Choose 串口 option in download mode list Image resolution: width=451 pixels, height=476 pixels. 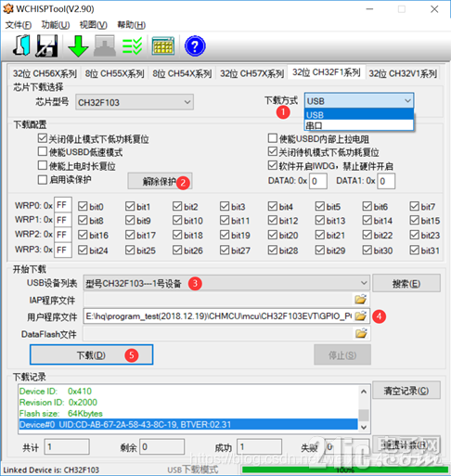point(359,125)
